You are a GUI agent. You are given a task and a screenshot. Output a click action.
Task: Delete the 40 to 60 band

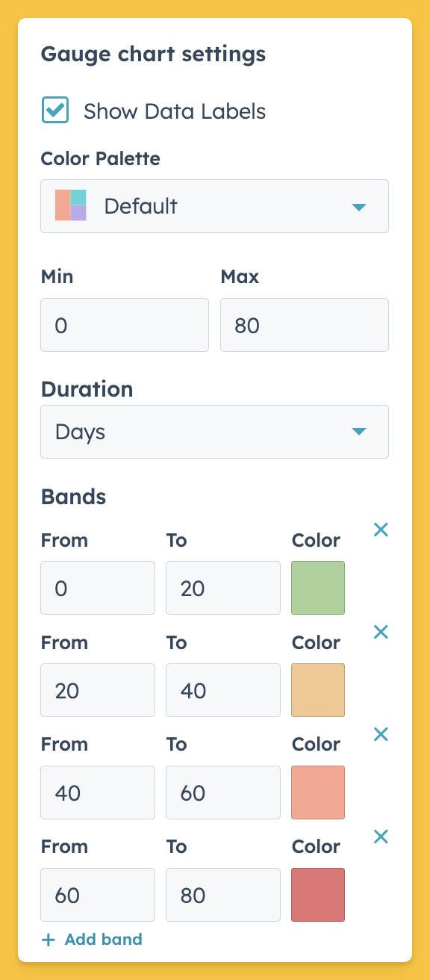(381, 734)
